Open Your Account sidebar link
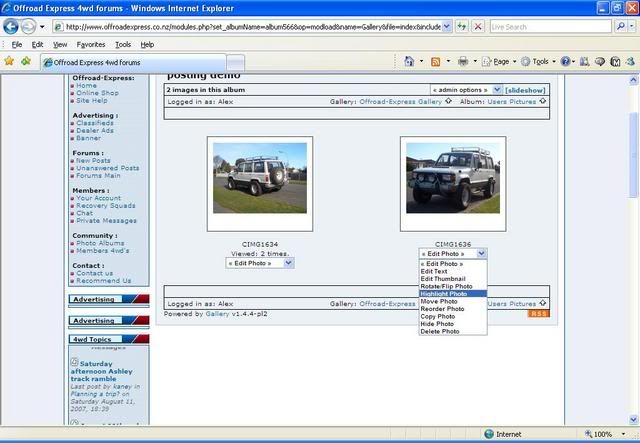The width and height of the screenshot is (640, 443). (98, 198)
